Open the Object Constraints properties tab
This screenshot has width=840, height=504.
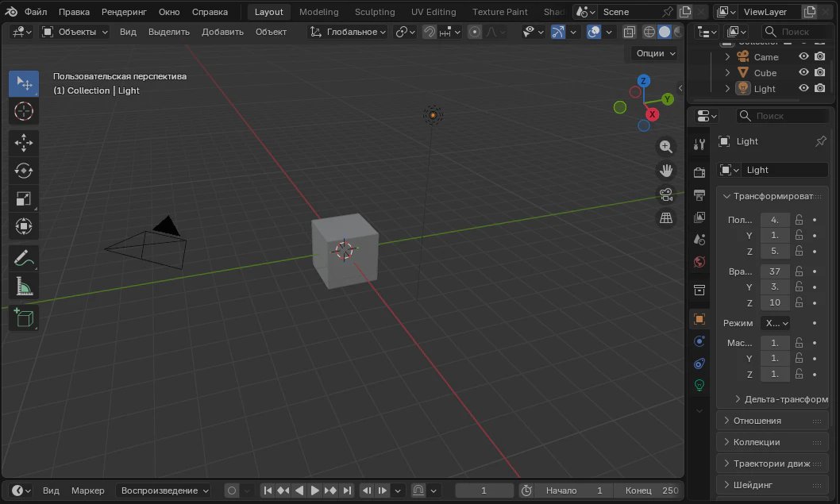click(x=699, y=364)
